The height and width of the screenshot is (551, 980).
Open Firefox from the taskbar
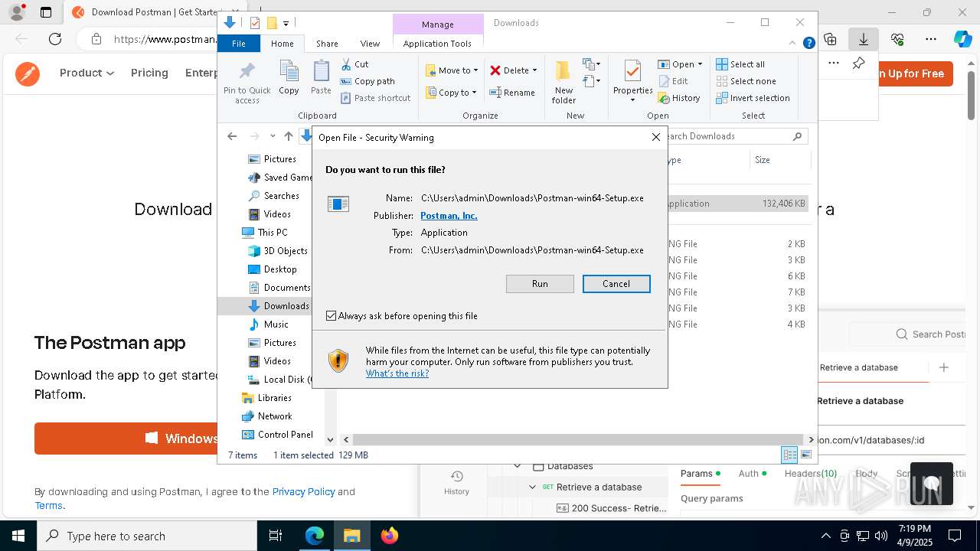tap(390, 536)
